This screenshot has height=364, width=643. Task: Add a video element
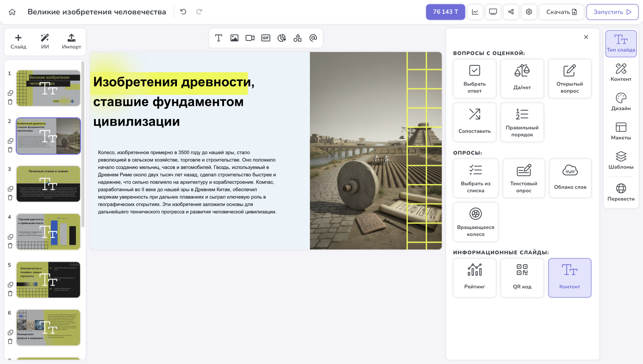pyautogui.click(x=250, y=38)
